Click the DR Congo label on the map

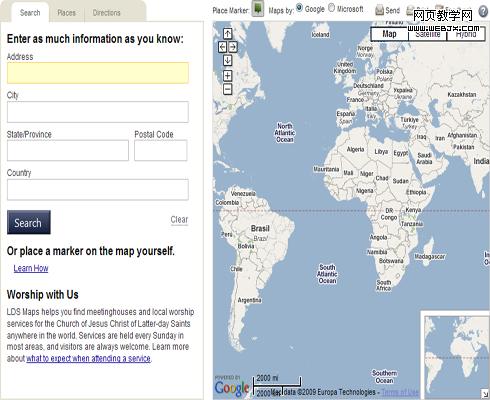(x=389, y=214)
